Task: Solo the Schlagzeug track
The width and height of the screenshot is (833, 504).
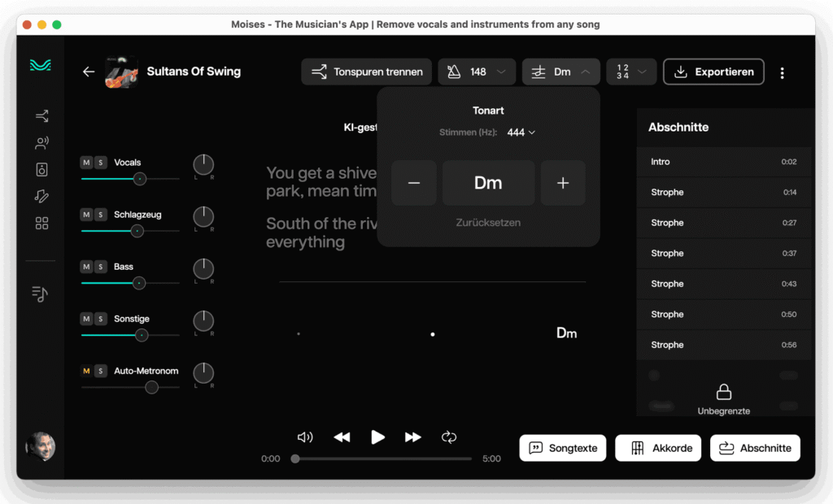Action: 100,215
